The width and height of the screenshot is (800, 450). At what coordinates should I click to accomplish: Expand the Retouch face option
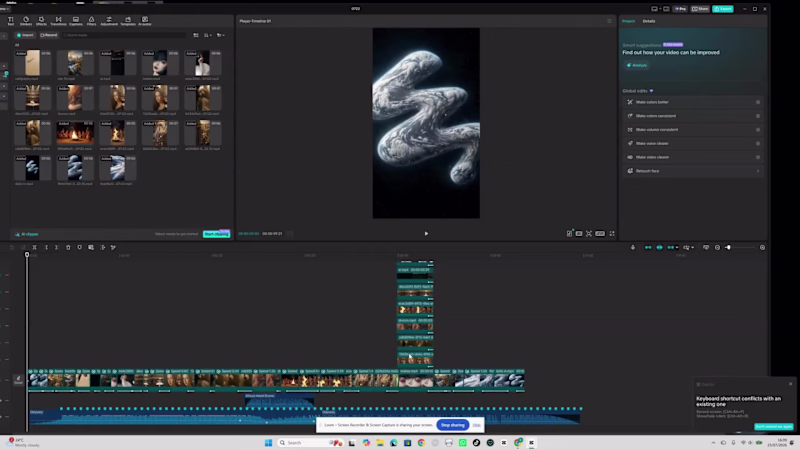(x=758, y=171)
